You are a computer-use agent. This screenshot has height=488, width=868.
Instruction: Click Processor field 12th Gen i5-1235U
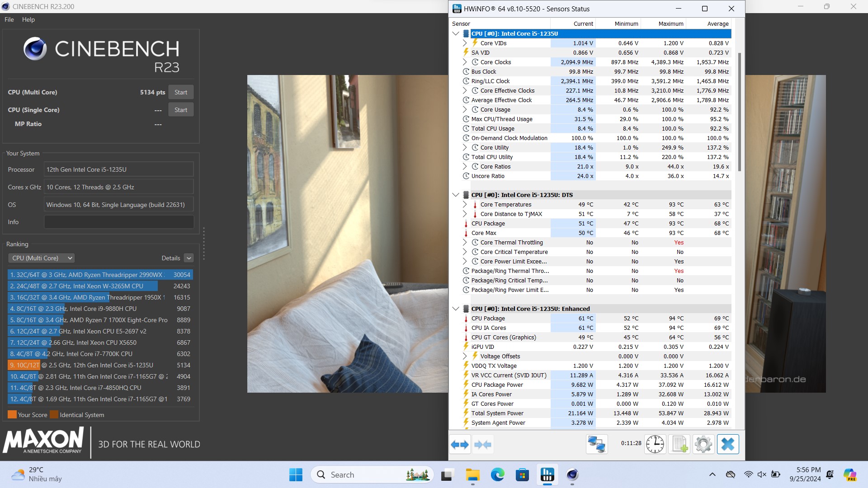(x=118, y=169)
